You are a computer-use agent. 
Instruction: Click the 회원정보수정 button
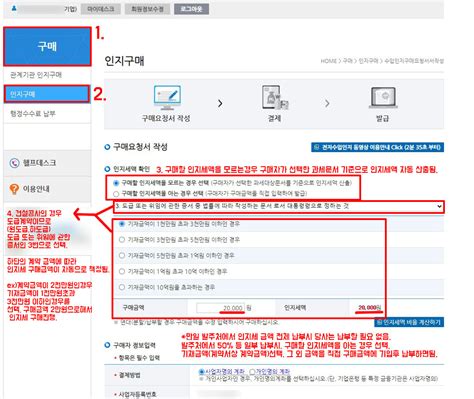click(147, 9)
